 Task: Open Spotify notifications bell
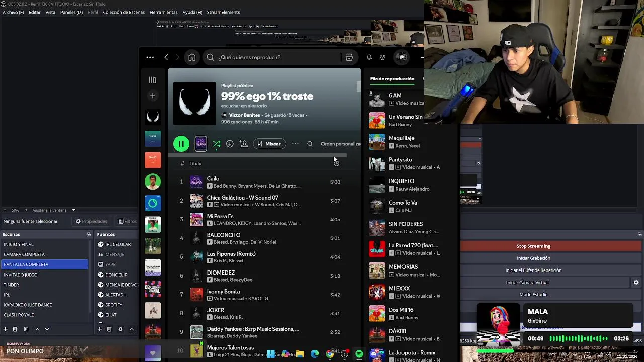[x=369, y=57]
